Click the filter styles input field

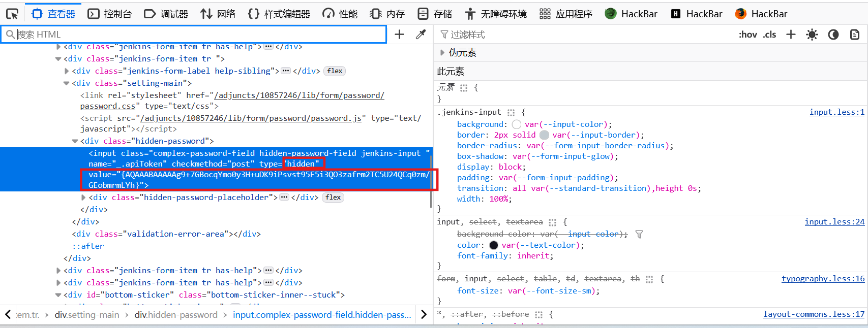[x=585, y=34]
